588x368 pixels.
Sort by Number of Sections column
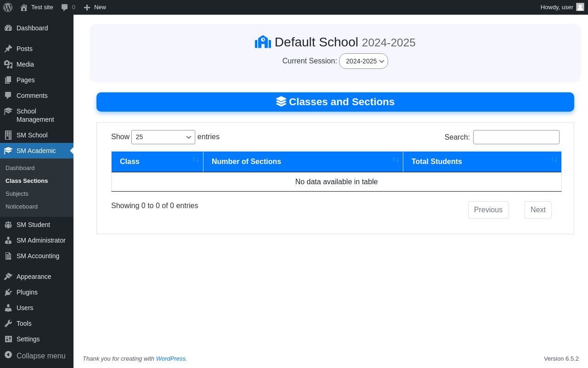303,162
